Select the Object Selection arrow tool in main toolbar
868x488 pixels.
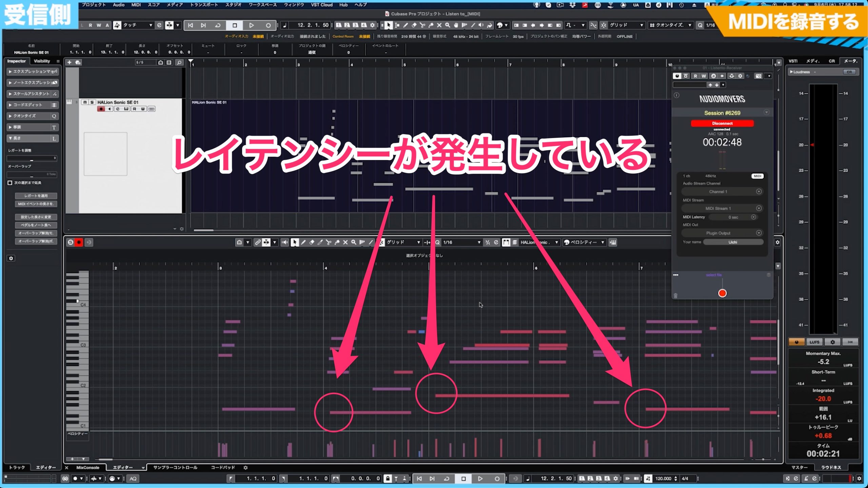point(389,25)
